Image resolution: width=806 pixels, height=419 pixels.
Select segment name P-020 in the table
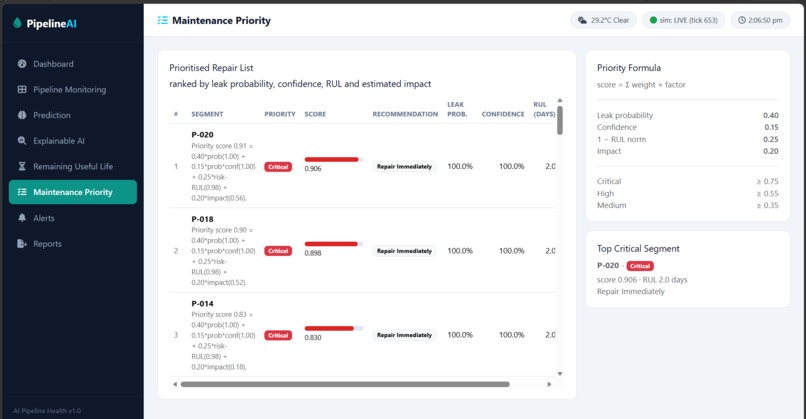[x=202, y=135]
